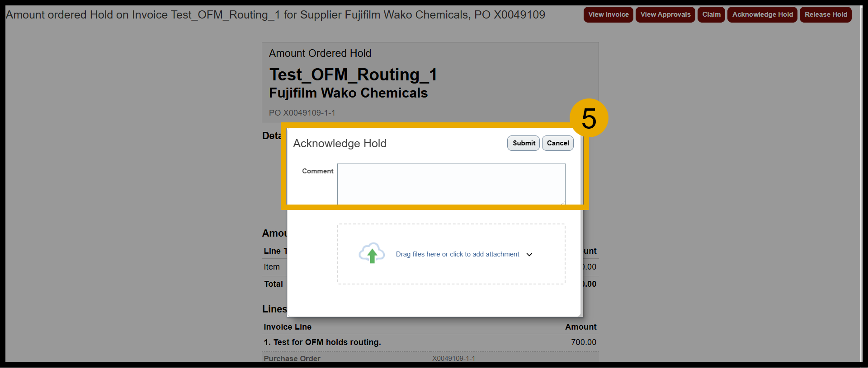The height and width of the screenshot is (368, 868).
Task: Click the Release Hold button
Action: [x=826, y=14]
